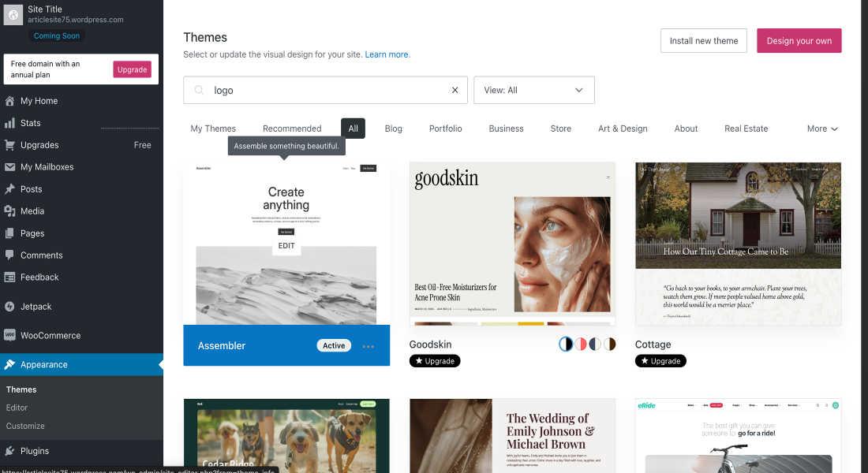The image size is (868, 473).
Task: Open the Learn more link
Action: point(387,54)
